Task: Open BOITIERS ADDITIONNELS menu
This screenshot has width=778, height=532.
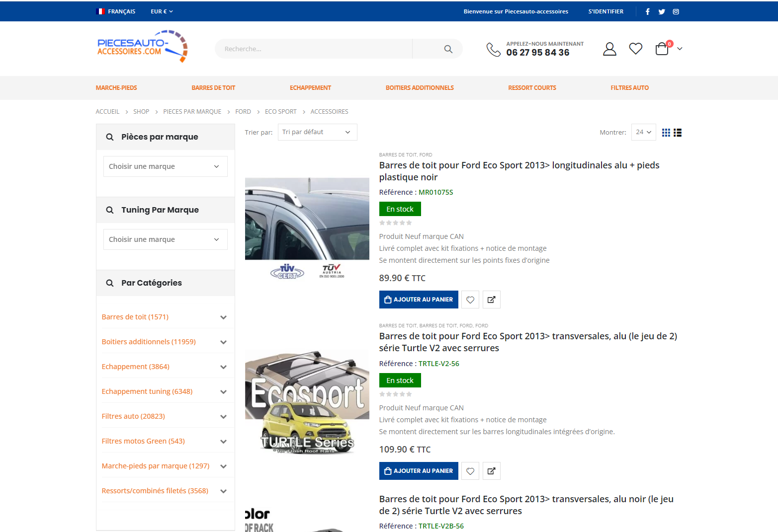Action: [420, 88]
